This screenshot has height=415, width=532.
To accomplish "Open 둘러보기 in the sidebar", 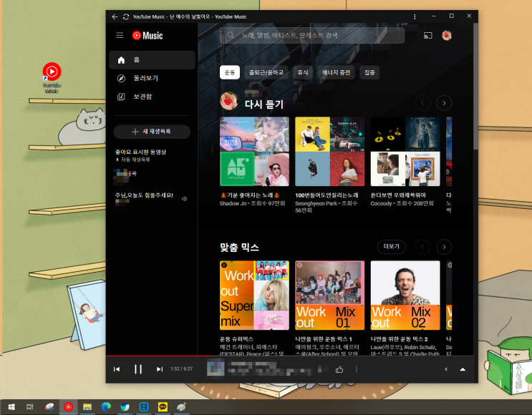I will coord(152,78).
